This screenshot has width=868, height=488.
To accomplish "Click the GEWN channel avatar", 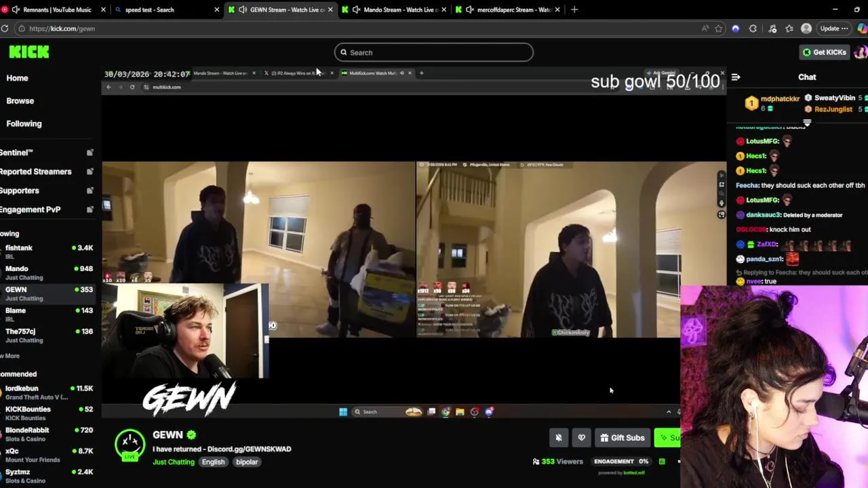I will pos(130,444).
